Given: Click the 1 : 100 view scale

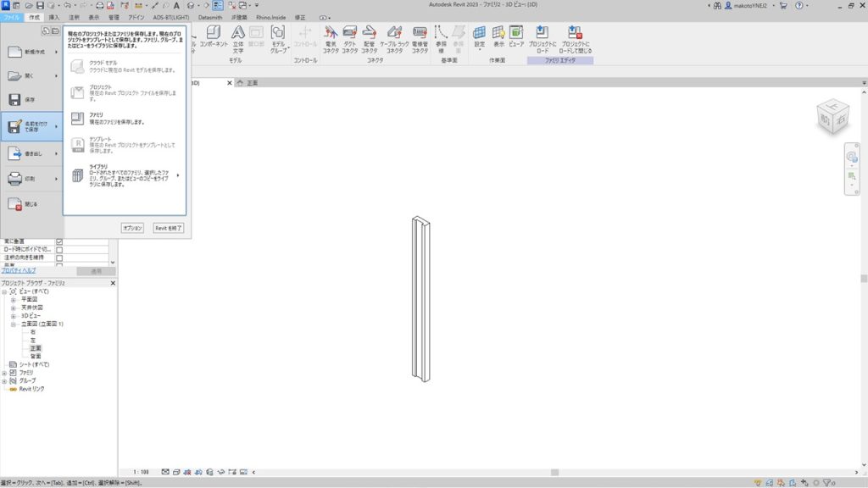Looking at the screenshot, I should click(142, 472).
